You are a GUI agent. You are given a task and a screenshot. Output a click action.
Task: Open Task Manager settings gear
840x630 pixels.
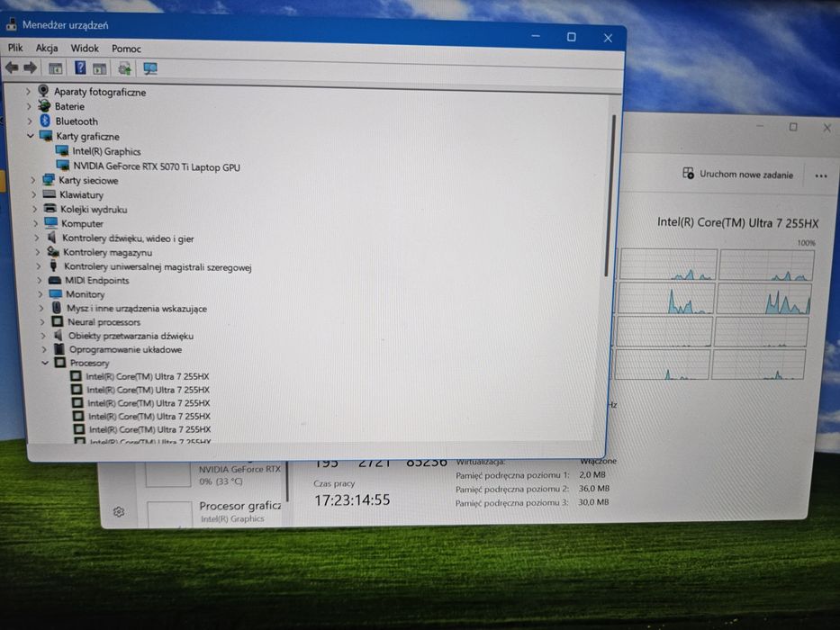pyautogui.click(x=119, y=511)
